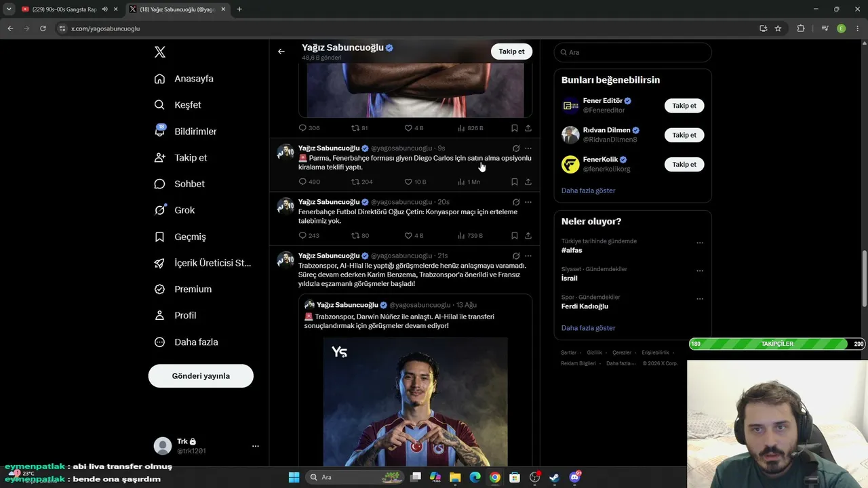Open Bildirimler notifications with bell icon

coord(185,131)
